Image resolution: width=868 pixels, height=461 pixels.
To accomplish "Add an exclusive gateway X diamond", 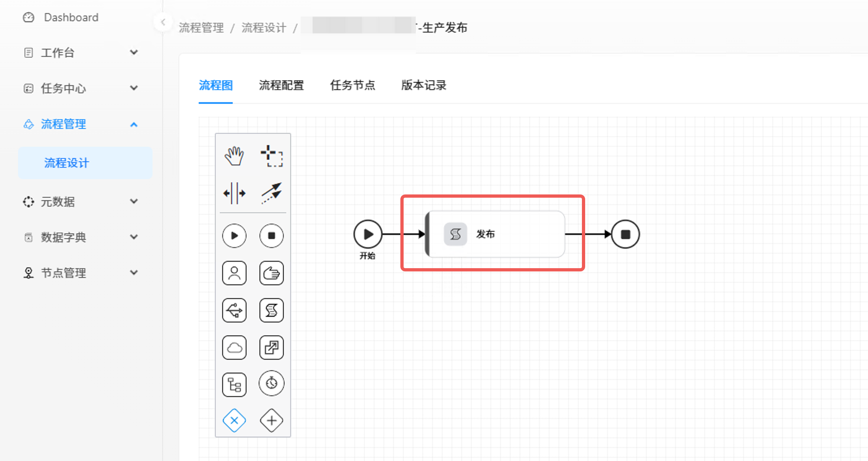I will pyautogui.click(x=234, y=420).
